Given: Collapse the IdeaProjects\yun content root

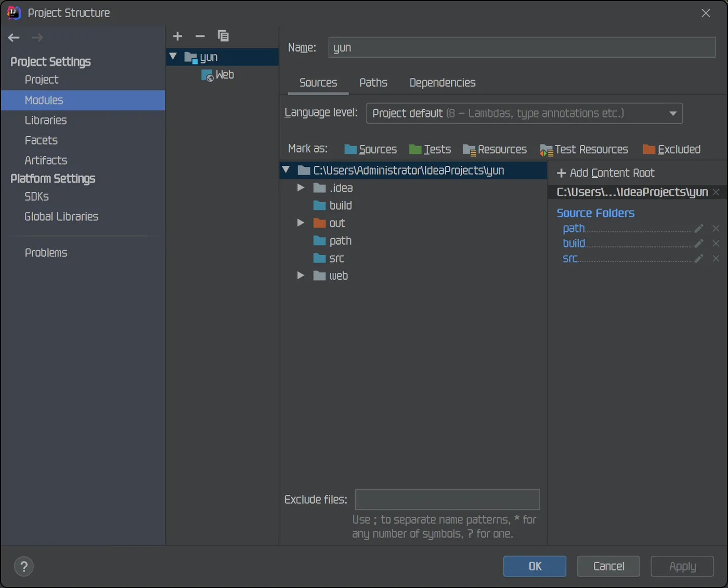Looking at the screenshot, I should click(286, 170).
